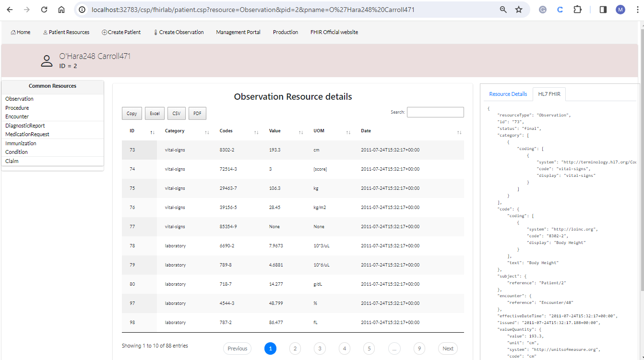Click the table Search input field
The height and width of the screenshot is (360, 644).
[435, 112]
